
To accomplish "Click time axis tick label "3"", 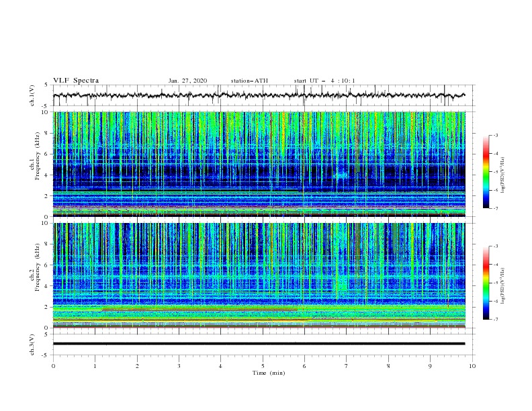I will (x=179, y=366).
